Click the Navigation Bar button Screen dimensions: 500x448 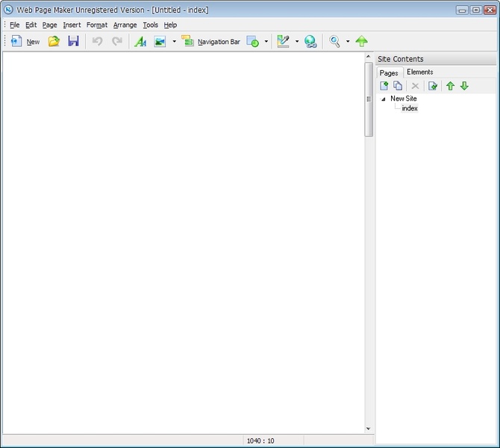pyautogui.click(x=211, y=42)
